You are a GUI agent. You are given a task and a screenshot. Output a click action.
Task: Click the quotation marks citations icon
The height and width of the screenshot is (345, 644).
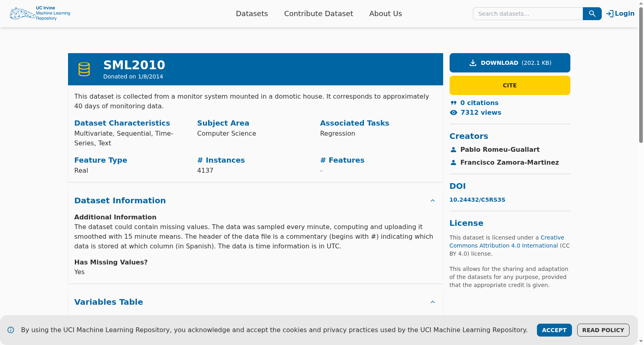click(x=454, y=103)
